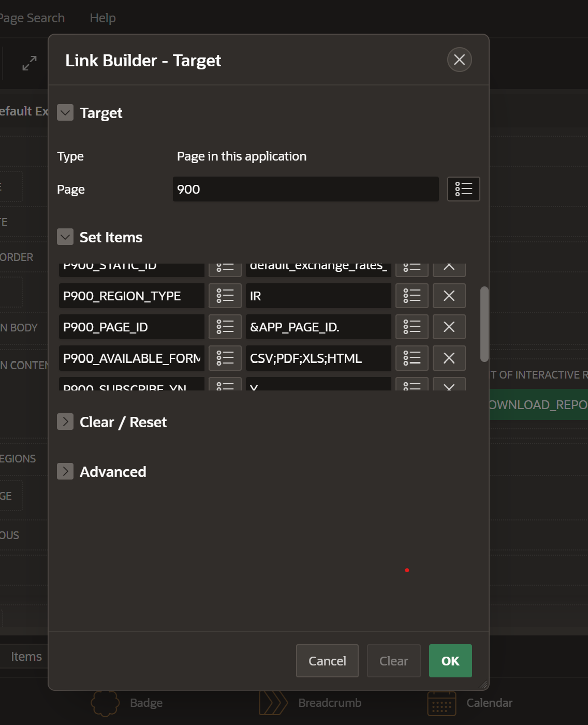Open value picker for CSV;PDF;XLS;HTML value
Viewport: 588px width, 725px height.
pyautogui.click(x=411, y=358)
